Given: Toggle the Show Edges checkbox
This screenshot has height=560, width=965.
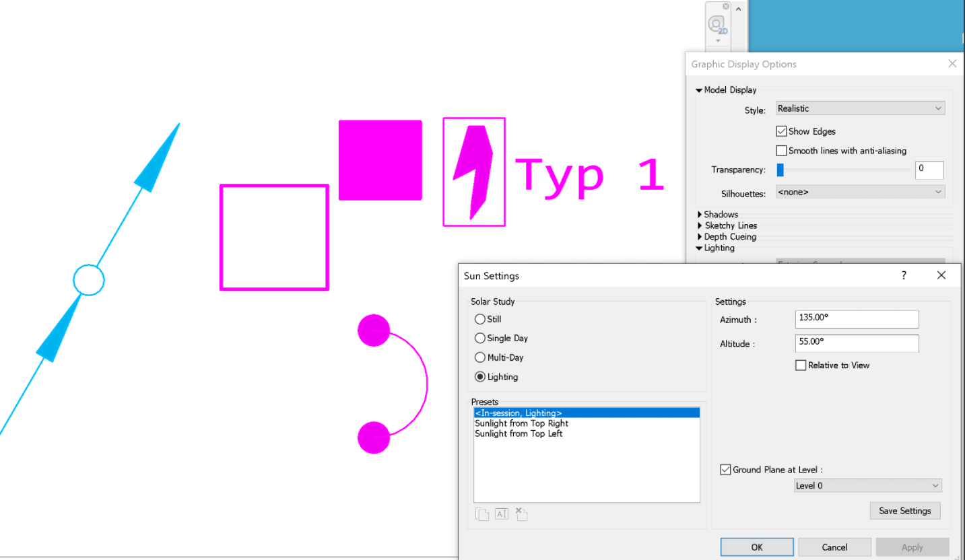Looking at the screenshot, I should point(781,131).
